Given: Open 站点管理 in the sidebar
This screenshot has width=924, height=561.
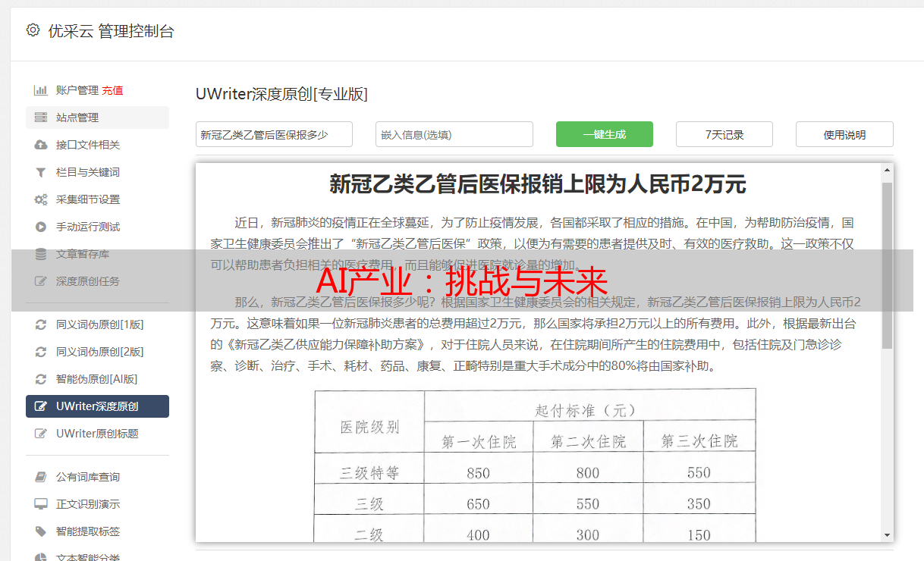Looking at the screenshot, I should click(97, 118).
